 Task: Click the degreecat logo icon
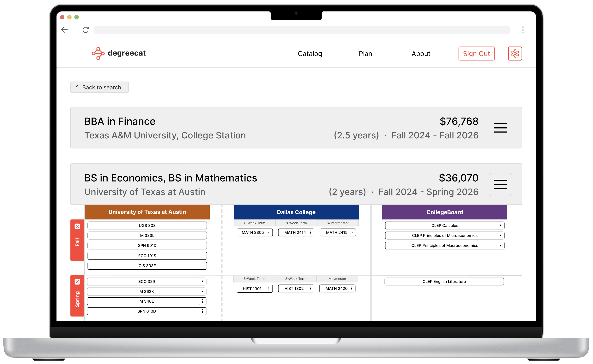click(98, 54)
